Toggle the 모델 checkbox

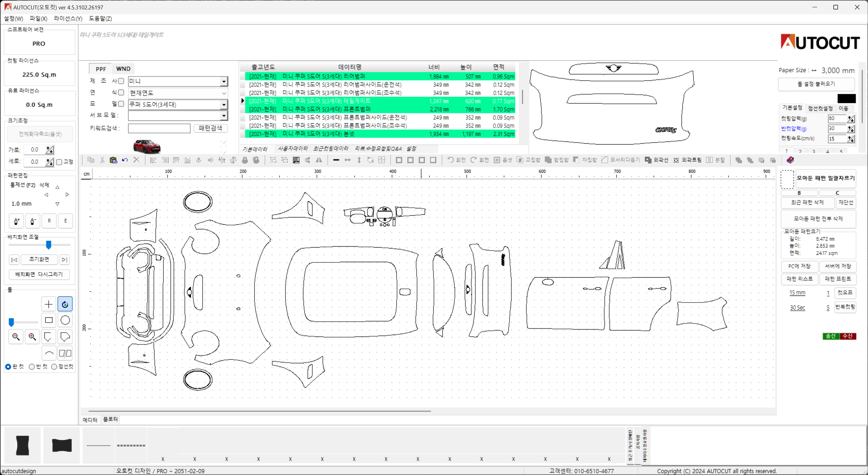click(x=121, y=104)
